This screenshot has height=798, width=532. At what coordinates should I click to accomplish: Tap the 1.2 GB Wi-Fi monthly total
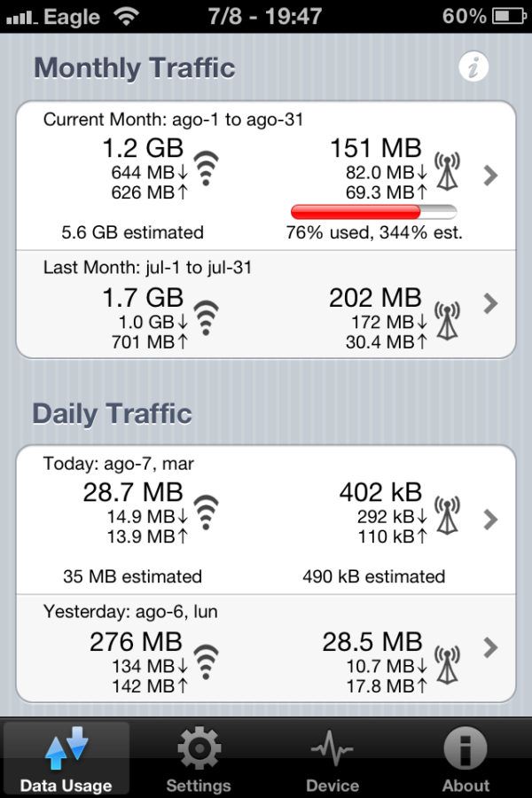coord(143,147)
